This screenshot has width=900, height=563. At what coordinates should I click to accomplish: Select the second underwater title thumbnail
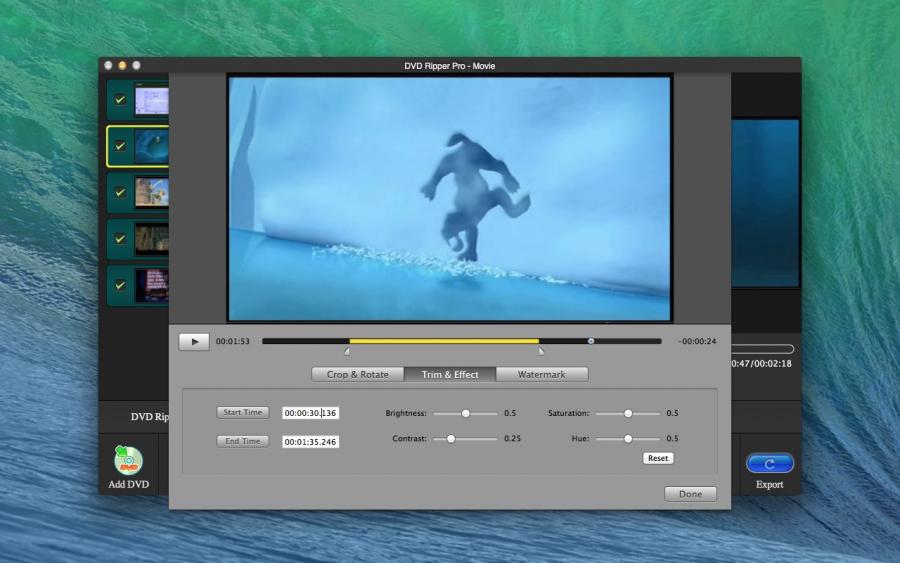152,146
